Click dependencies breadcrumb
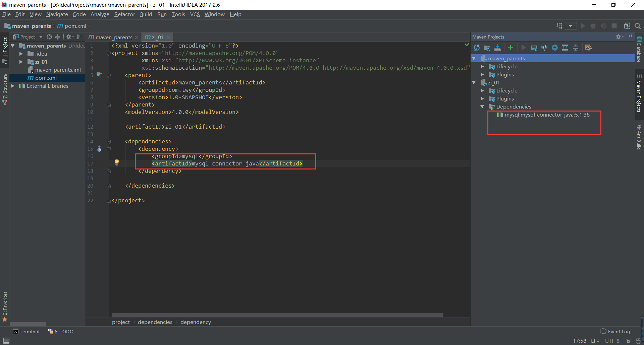 pyautogui.click(x=155, y=322)
